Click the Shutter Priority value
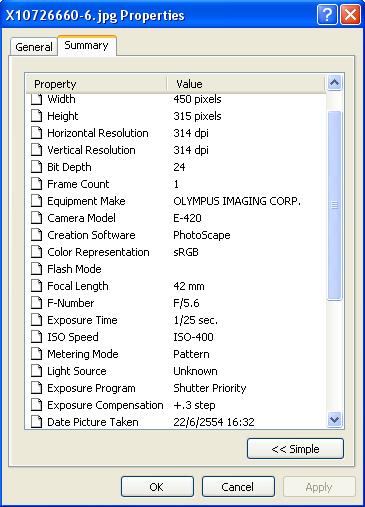The image size is (365, 507). pyautogui.click(x=210, y=388)
